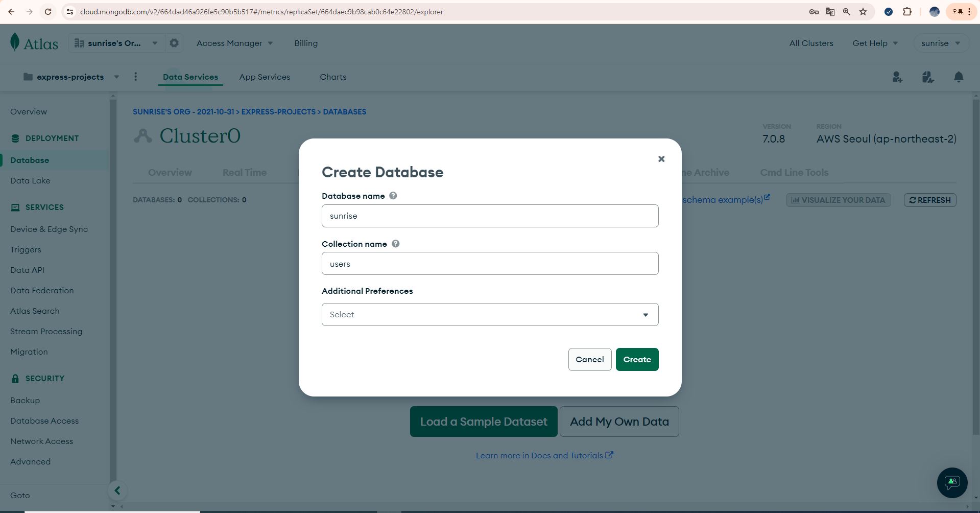Open sunrise user account dropdown

pyautogui.click(x=941, y=43)
